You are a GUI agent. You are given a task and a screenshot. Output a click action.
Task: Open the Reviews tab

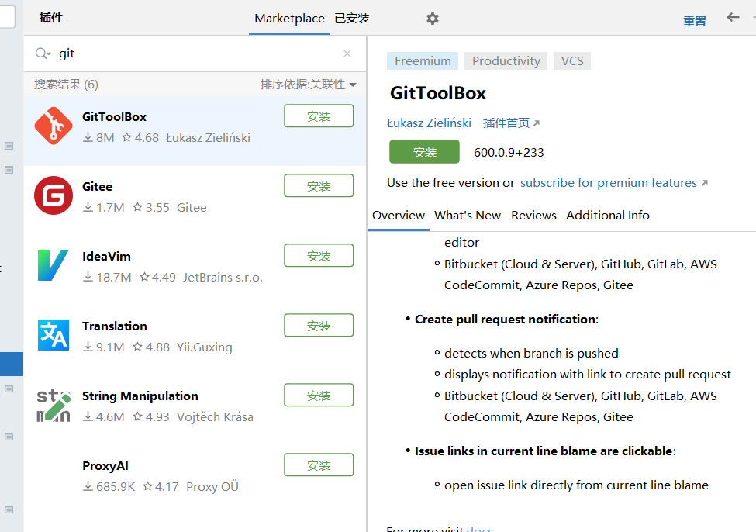coord(533,215)
